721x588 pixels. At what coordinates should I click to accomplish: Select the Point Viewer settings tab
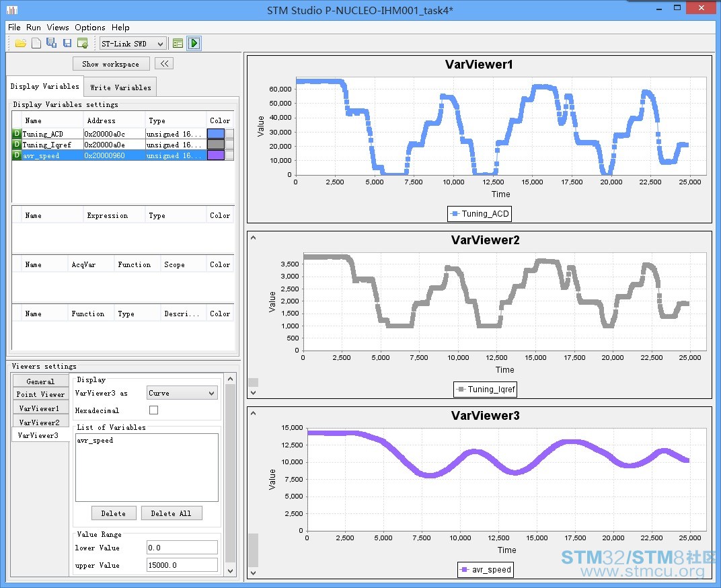coord(40,394)
